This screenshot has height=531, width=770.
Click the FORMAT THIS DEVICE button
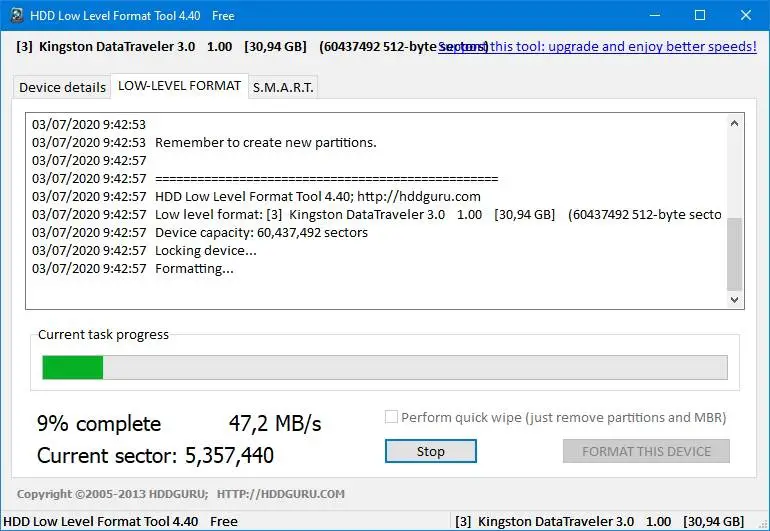[x=646, y=451]
